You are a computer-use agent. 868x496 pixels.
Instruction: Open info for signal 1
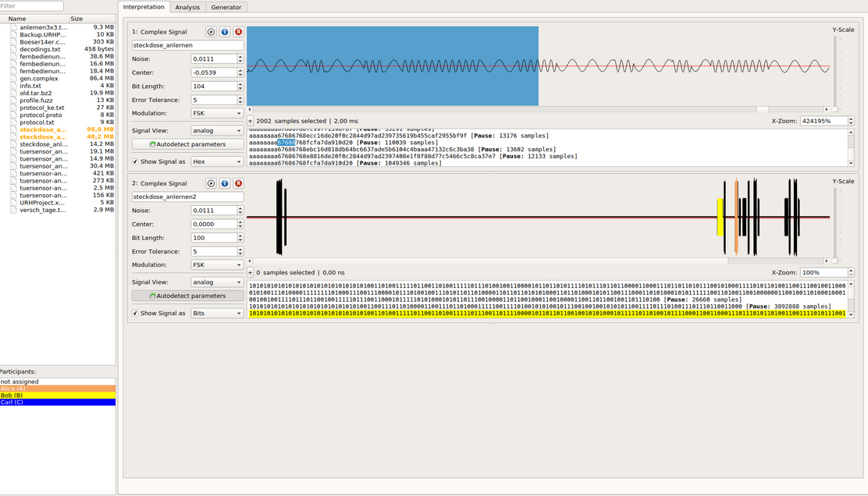[225, 32]
